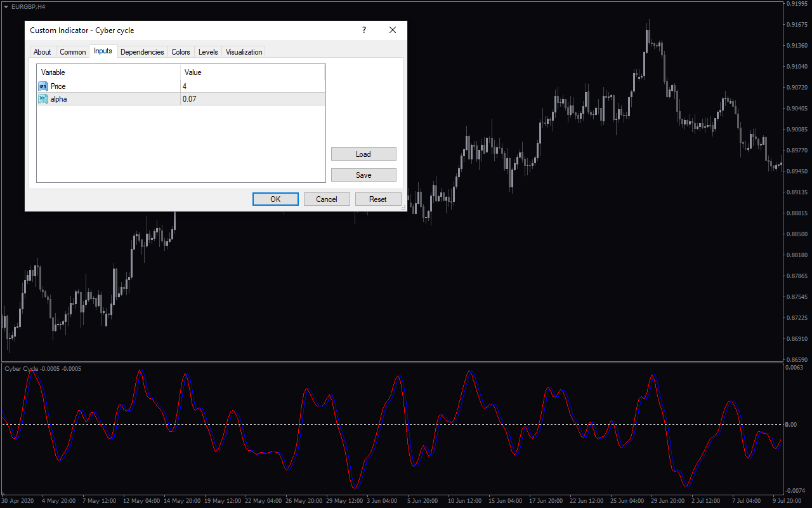This screenshot has width=812, height=508.
Task: Open the Common tab
Action: point(73,52)
